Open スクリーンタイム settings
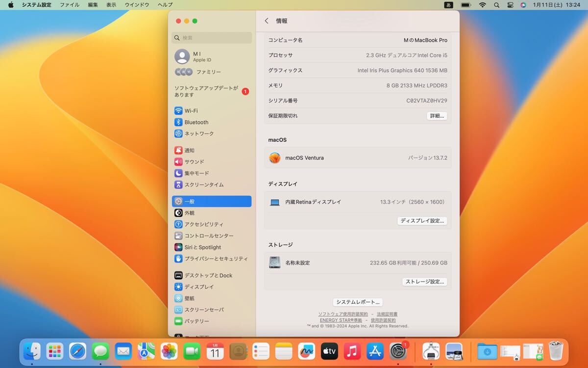 [212, 184]
